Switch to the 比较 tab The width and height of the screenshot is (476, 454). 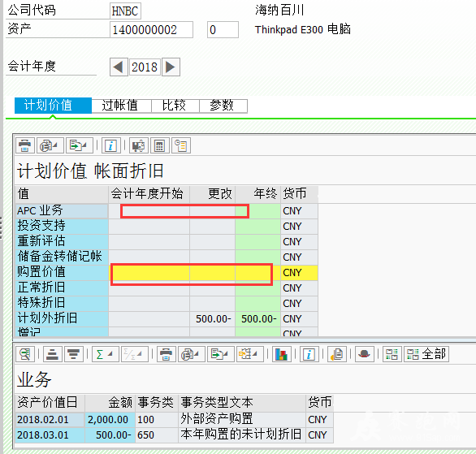pos(175,106)
